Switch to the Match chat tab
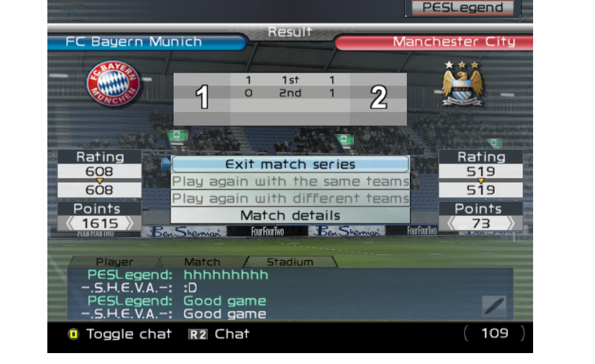Image resolution: width=595 pixels, height=364 pixels. (x=202, y=261)
